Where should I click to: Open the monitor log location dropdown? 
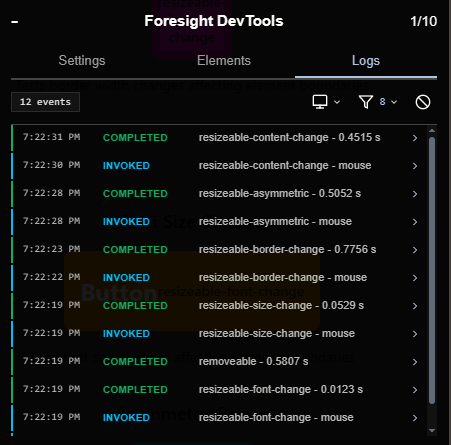[326, 102]
